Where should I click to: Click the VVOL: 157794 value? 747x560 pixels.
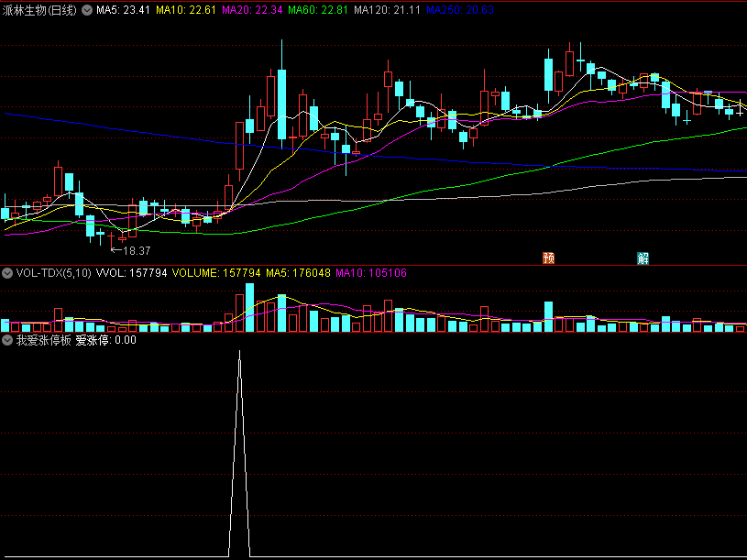pyautogui.click(x=131, y=273)
